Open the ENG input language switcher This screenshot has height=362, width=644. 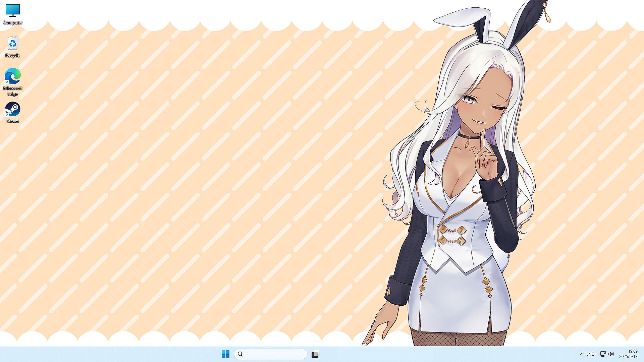[590, 354]
